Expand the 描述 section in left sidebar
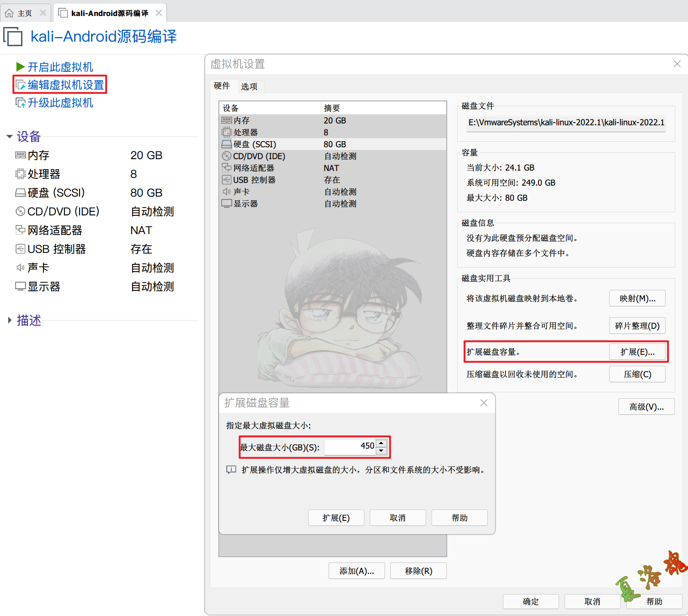Screen dimensions: 688x616 (10, 320)
